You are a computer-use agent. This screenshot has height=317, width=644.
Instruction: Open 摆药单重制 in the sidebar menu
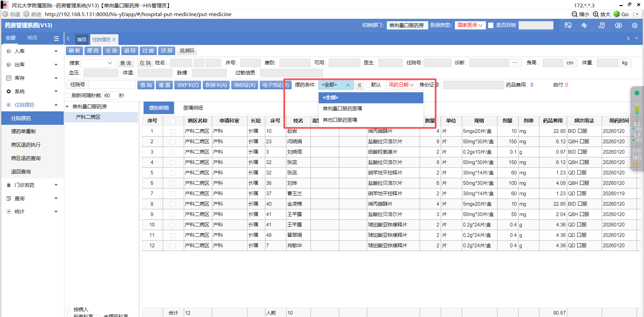[x=23, y=131]
